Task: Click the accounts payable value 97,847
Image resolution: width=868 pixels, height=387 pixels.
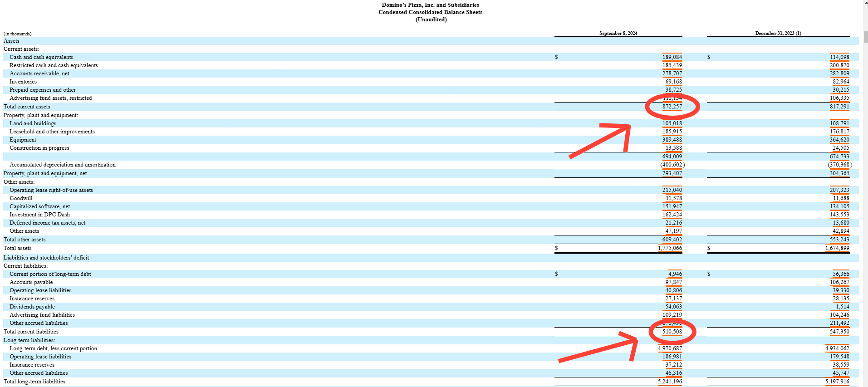Action: click(x=674, y=282)
